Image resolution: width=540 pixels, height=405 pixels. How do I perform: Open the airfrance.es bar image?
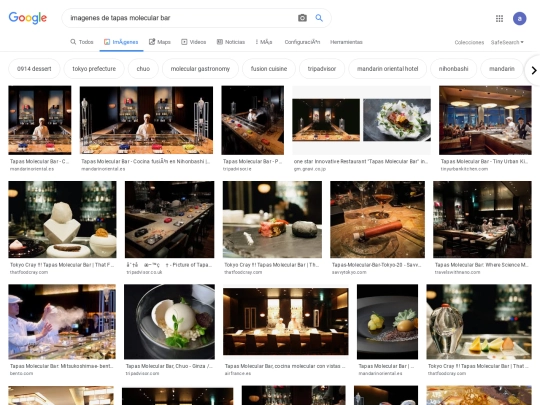pyautogui.click(x=286, y=322)
